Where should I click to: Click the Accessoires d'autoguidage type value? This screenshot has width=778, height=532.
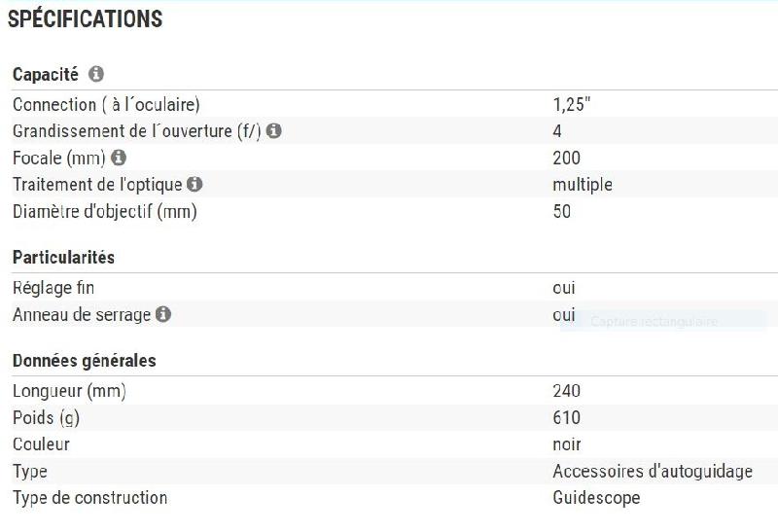[653, 472]
